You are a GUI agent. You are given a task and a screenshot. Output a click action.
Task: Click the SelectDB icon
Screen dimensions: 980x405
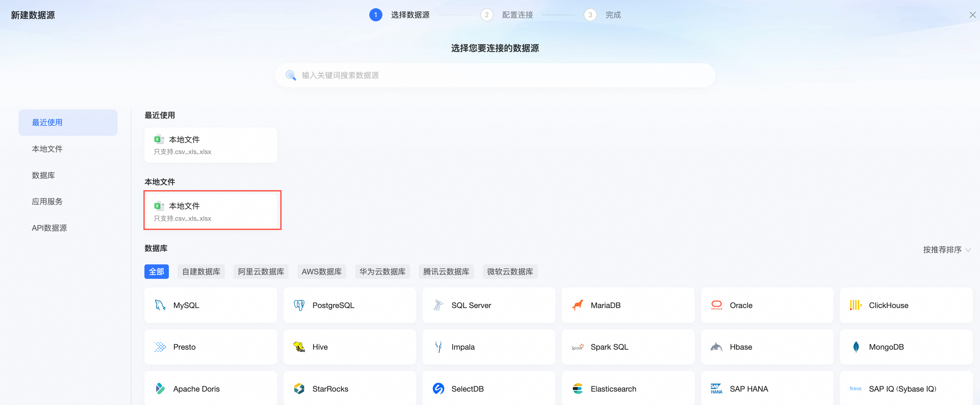(x=438, y=388)
